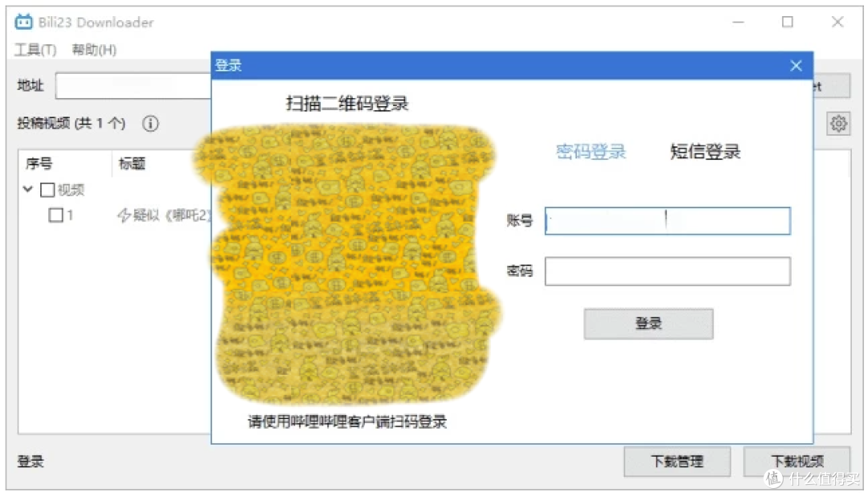This screenshot has height=497, width=868.
Task: Open the 工具(T) menu
Action: [x=35, y=50]
